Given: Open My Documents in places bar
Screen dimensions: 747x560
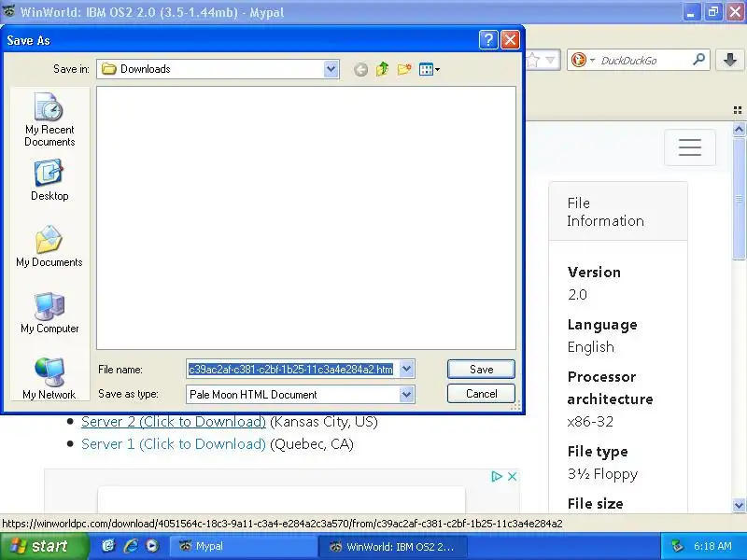Looking at the screenshot, I should (x=49, y=246).
